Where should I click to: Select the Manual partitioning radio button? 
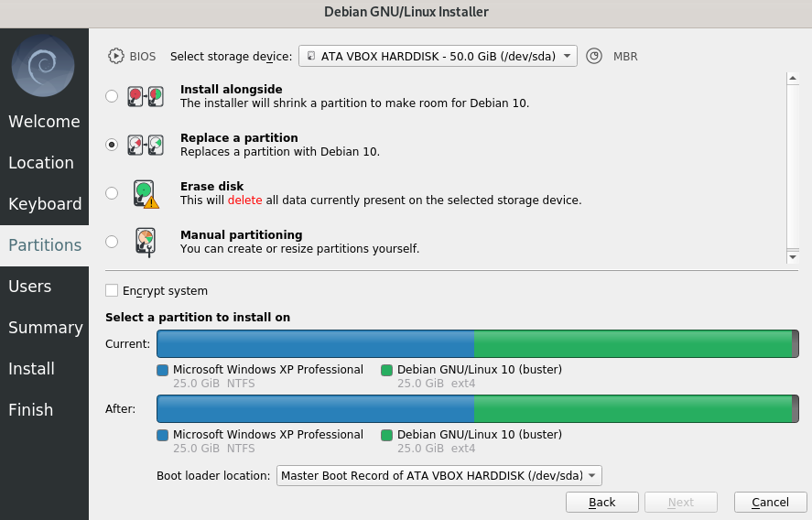112,242
